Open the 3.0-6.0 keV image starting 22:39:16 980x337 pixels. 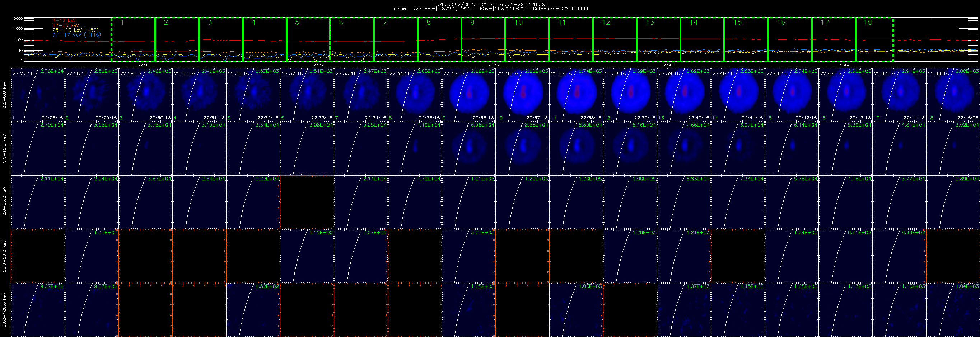(x=684, y=95)
